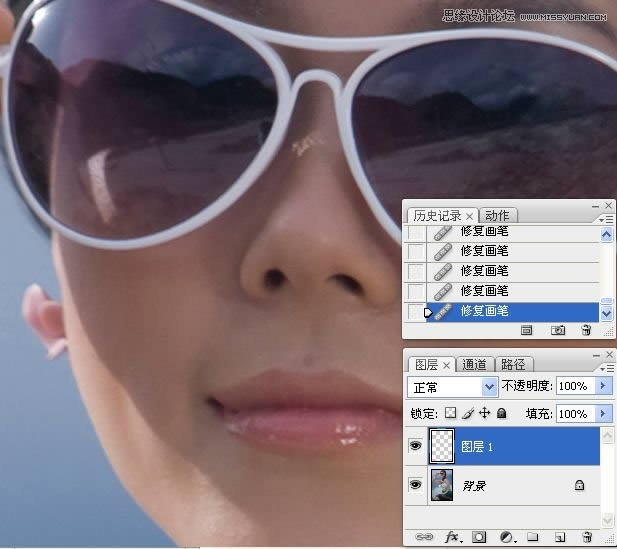Delete layer using Layers panel trash icon
This screenshot has width=617, height=549.
587,537
